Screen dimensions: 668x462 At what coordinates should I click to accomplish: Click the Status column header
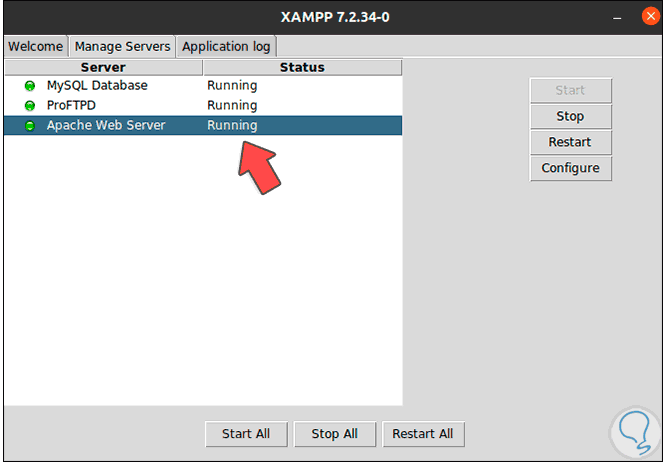tap(302, 67)
